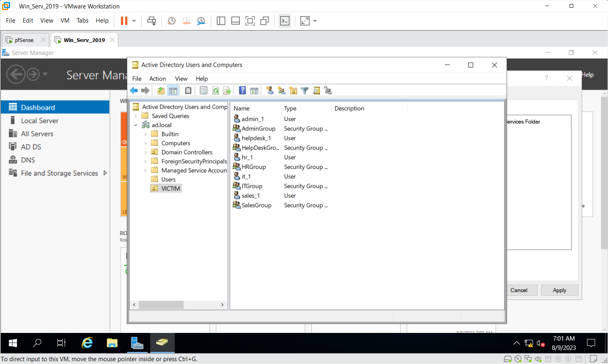Create new organizational unit via toolbar icon
The image size is (608, 364).
click(293, 90)
